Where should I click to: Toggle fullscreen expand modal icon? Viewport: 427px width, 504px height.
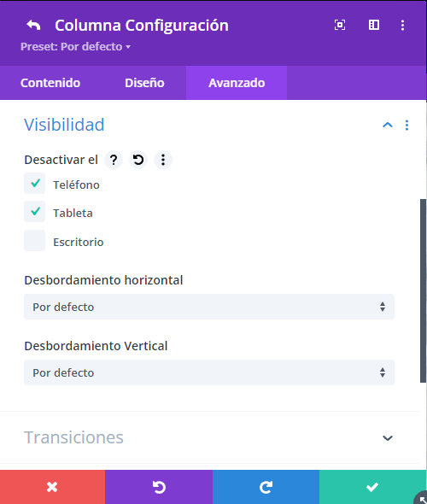coord(340,25)
